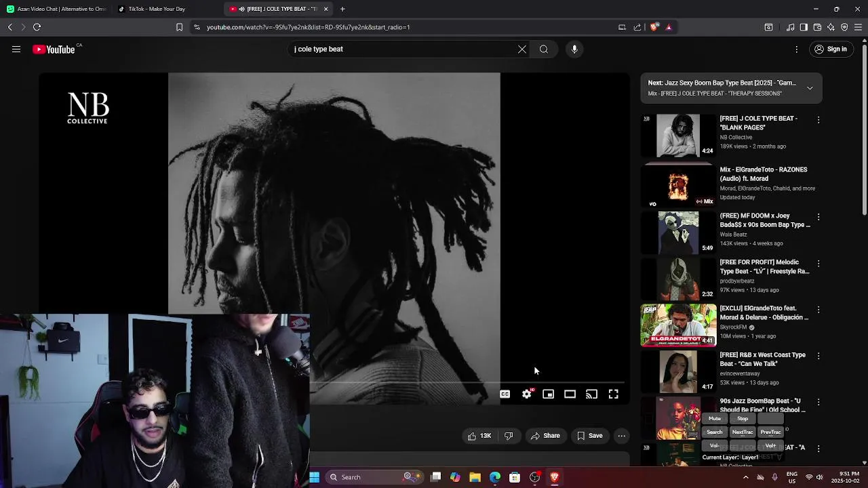Save the video to a playlist
Viewport: 868px width, 488px height.
[x=589, y=436]
